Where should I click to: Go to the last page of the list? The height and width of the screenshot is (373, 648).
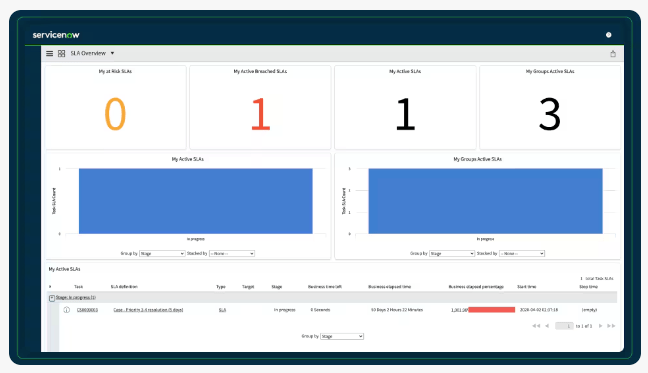point(611,326)
